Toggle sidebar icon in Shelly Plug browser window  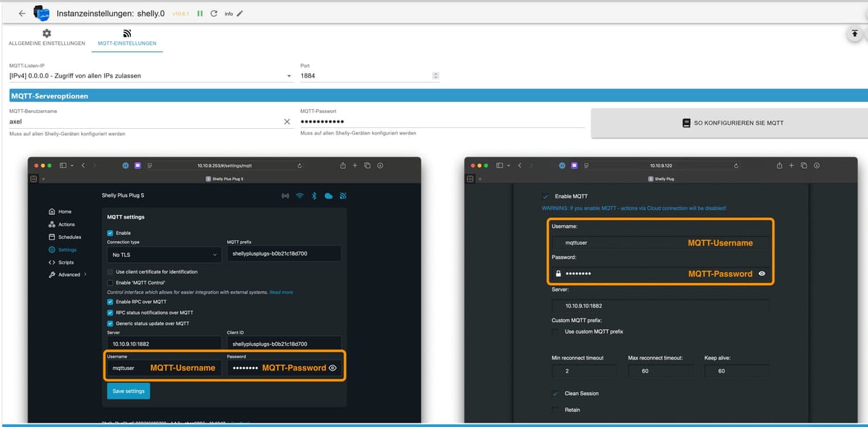(500, 165)
